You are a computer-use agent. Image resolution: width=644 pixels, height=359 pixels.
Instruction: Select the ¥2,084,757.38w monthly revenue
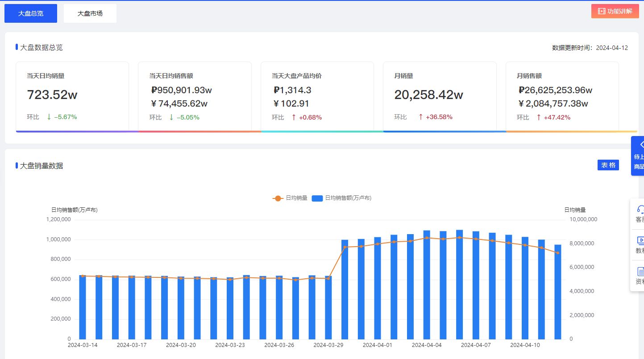coord(553,103)
